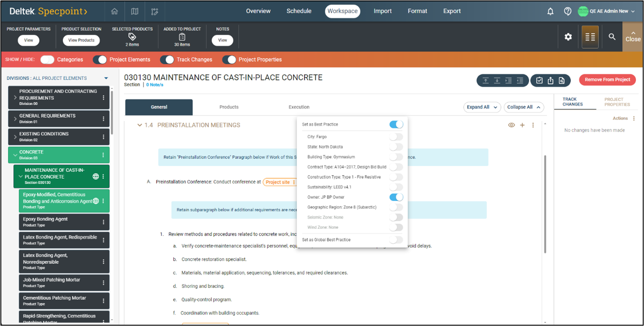Open the notifications bell icon
This screenshot has width=644, height=326.
coord(550,11)
